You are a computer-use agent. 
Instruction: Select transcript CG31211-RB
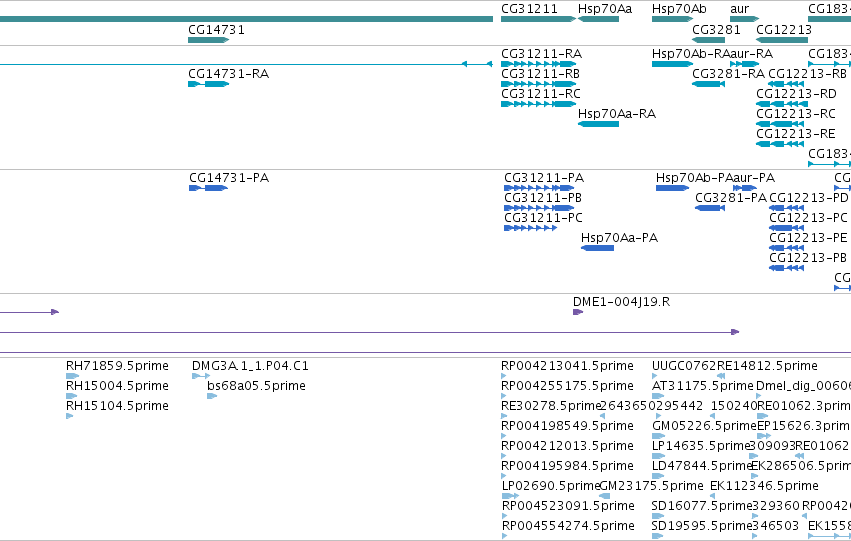click(538, 84)
